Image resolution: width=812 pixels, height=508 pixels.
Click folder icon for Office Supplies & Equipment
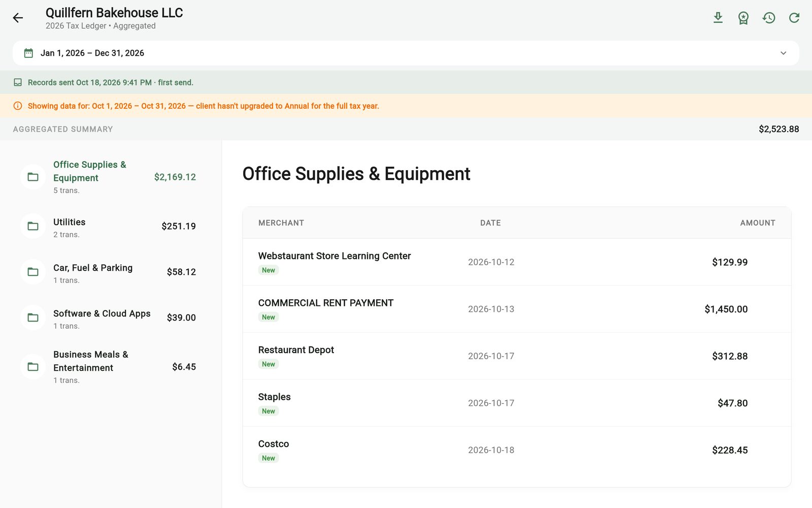point(33,177)
